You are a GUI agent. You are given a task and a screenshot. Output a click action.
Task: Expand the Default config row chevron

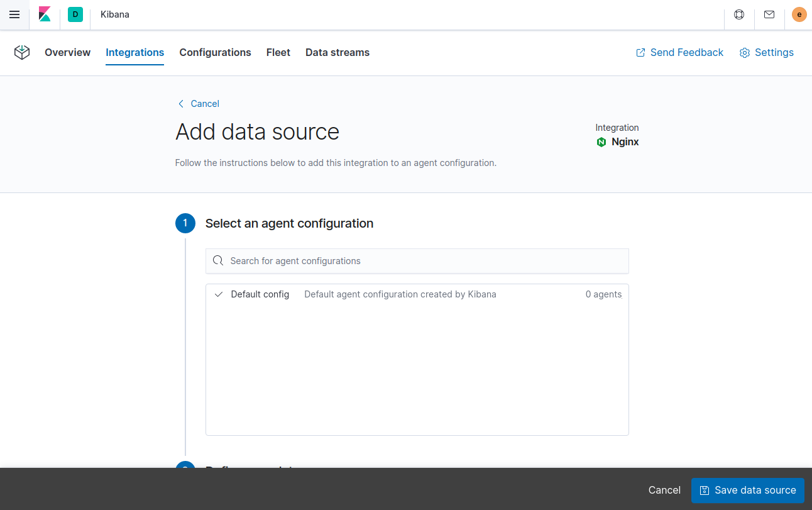pyautogui.click(x=218, y=294)
